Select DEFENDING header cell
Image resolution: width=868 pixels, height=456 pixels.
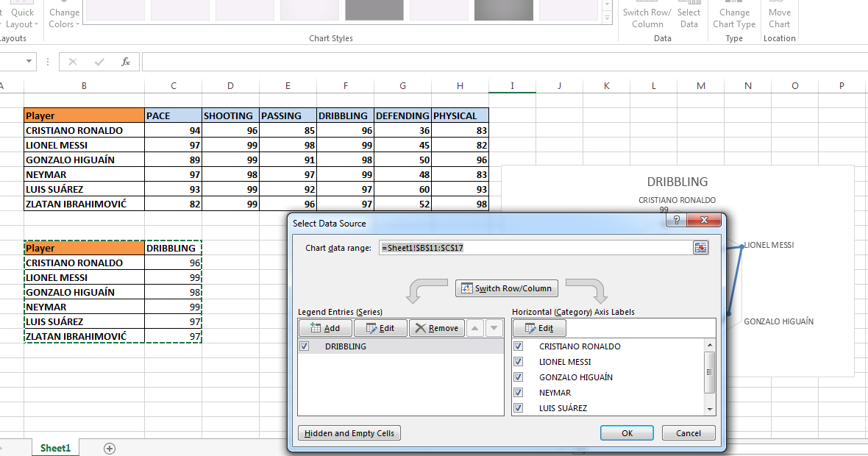(402, 115)
